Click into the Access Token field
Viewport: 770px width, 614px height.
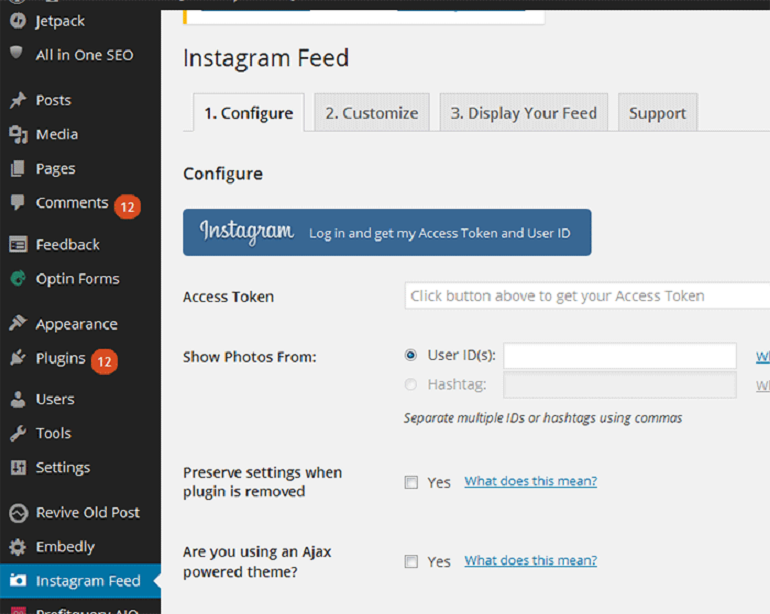pyautogui.click(x=587, y=296)
